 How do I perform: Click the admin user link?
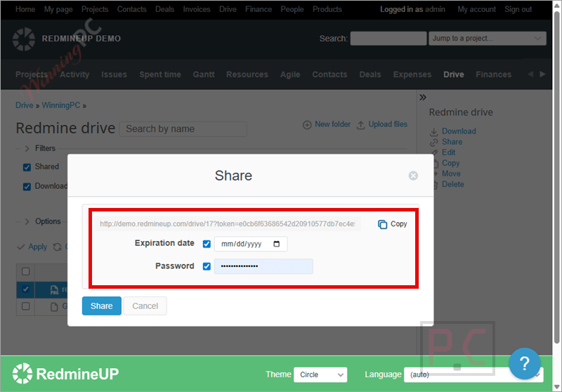point(435,9)
